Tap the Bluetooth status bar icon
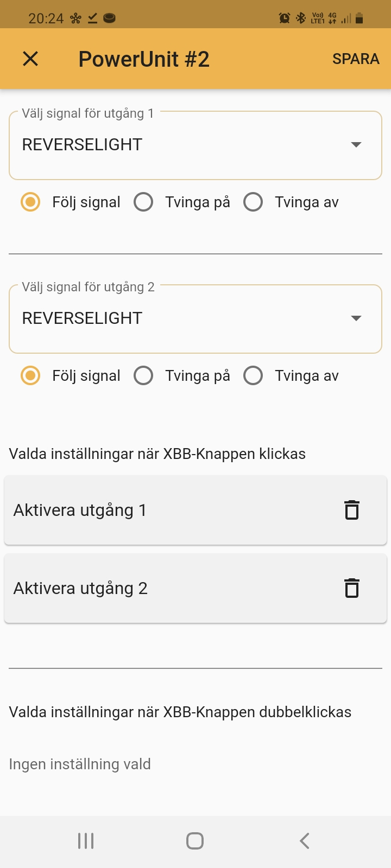The height and width of the screenshot is (868, 391). 300,18
